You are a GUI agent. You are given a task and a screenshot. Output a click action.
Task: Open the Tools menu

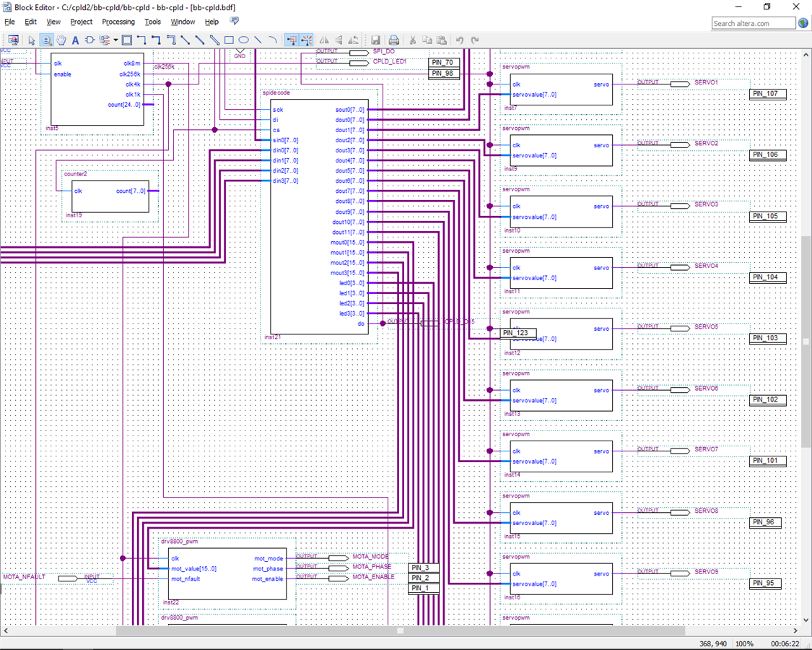click(x=152, y=22)
